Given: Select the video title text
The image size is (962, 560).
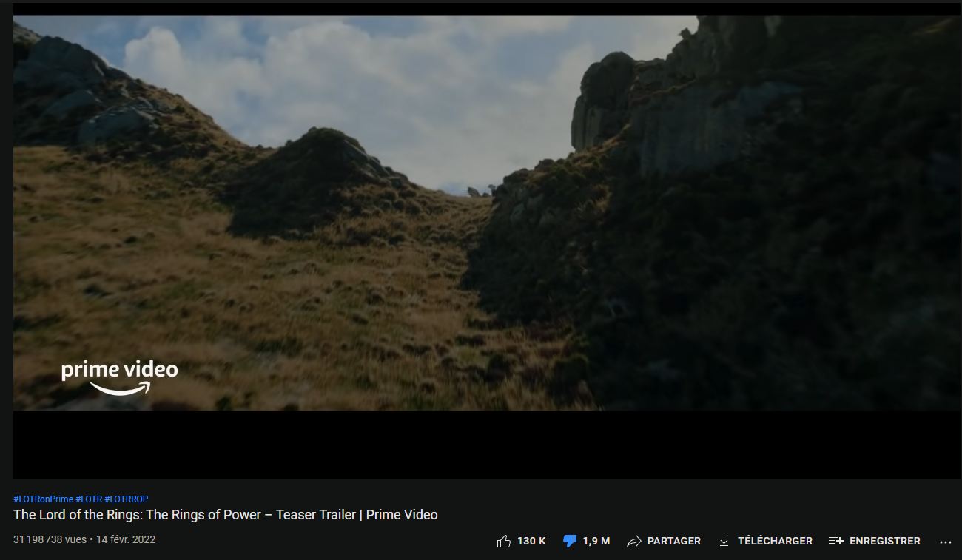Looking at the screenshot, I should coord(226,515).
